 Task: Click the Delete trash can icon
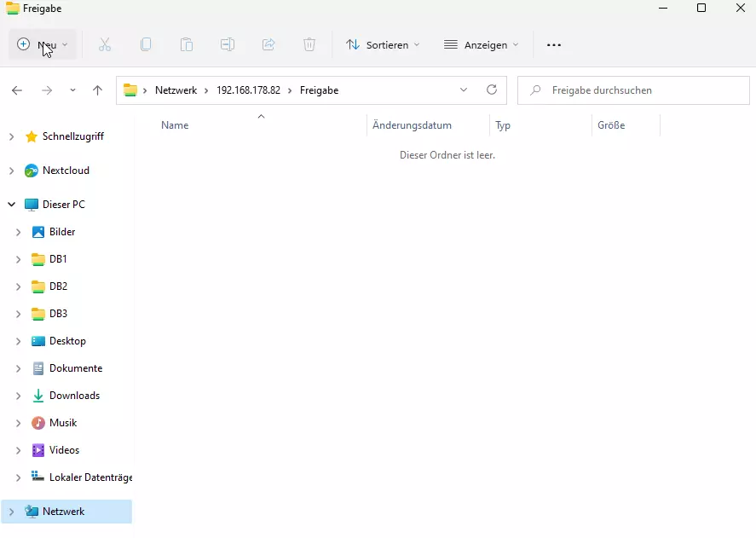pos(309,44)
